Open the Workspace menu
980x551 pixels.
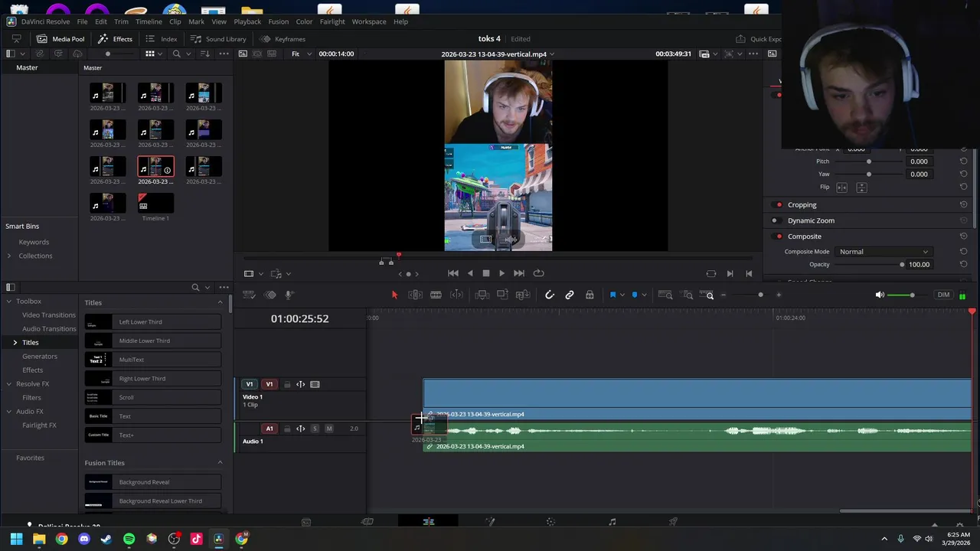point(369,21)
